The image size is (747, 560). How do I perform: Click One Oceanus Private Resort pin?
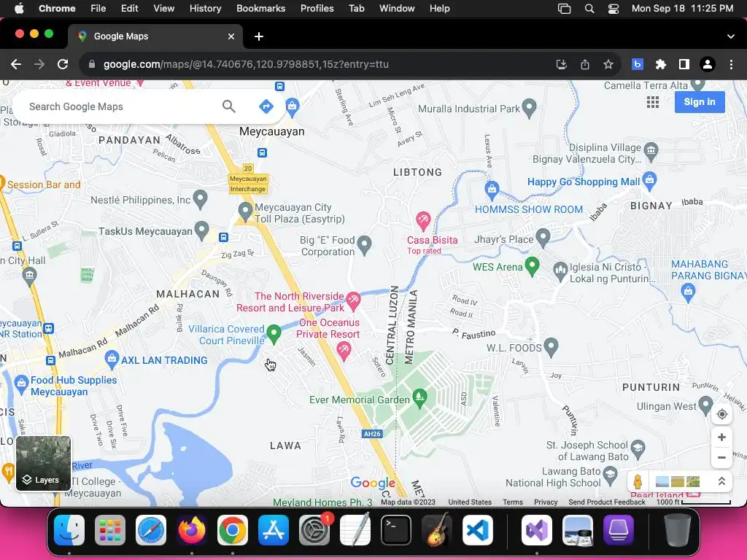[x=344, y=351]
